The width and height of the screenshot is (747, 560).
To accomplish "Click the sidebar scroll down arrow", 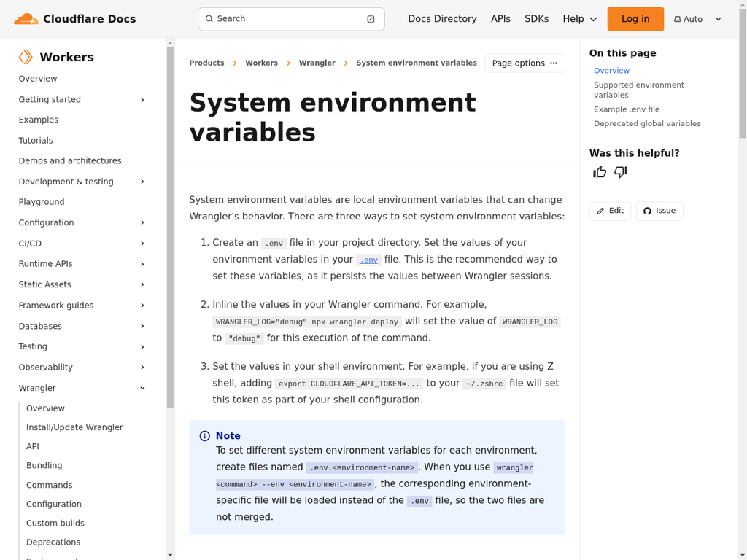I will (x=170, y=555).
